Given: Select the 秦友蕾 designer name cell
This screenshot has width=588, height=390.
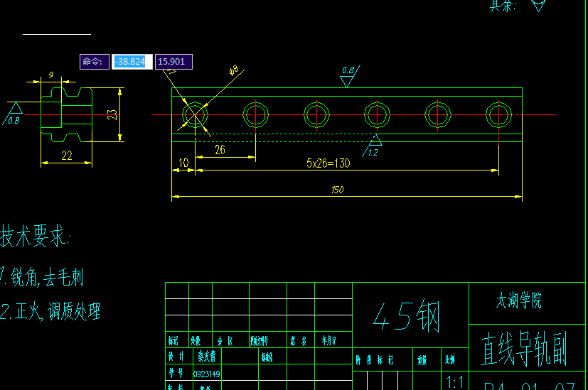Looking at the screenshot, I should click(207, 356).
